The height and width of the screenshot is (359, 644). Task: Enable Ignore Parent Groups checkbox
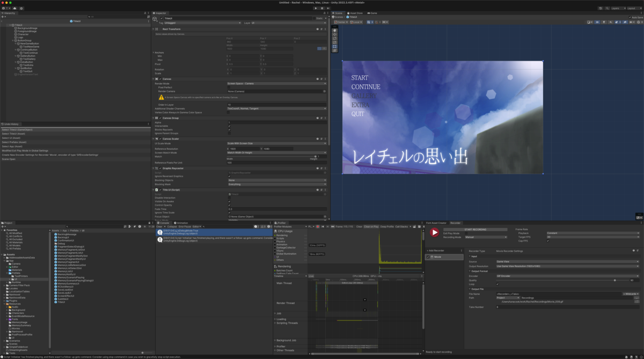[229, 134]
